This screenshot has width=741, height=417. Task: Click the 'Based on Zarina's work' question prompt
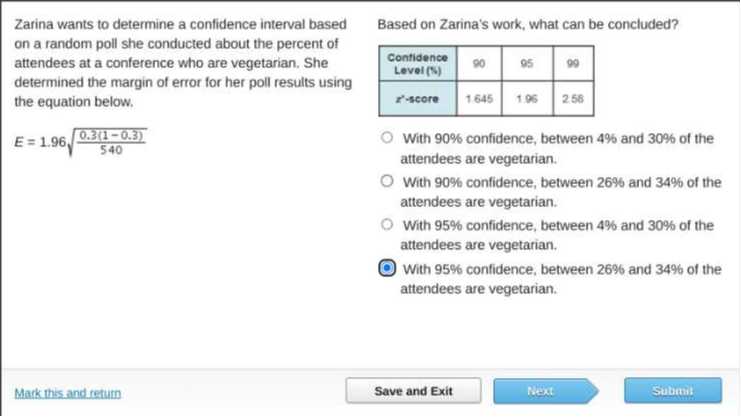528,24
